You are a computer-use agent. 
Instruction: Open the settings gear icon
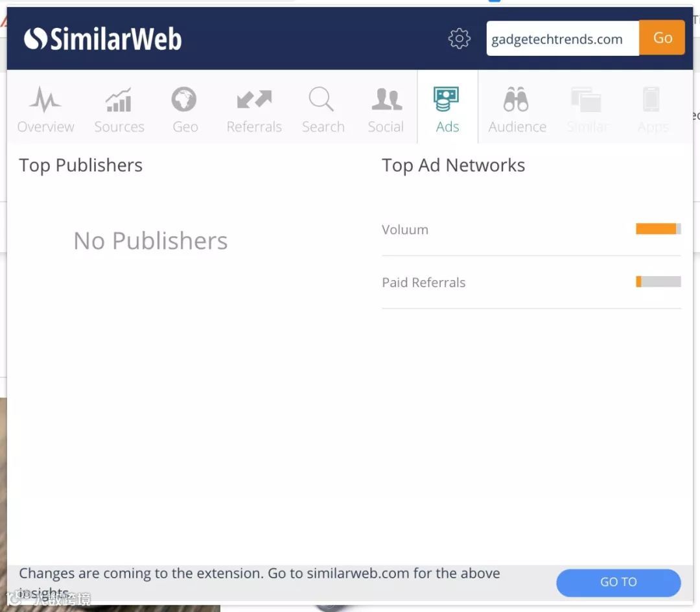[x=459, y=38]
